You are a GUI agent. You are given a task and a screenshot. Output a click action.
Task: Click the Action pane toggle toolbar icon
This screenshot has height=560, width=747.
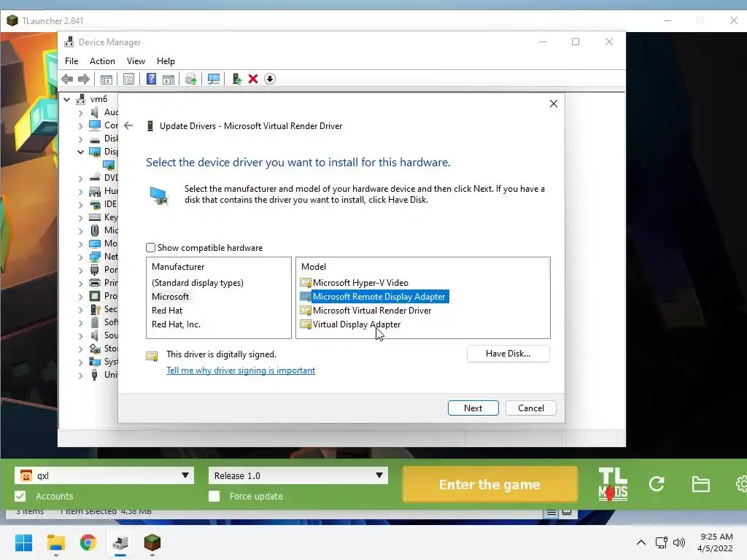pyautogui.click(x=169, y=79)
